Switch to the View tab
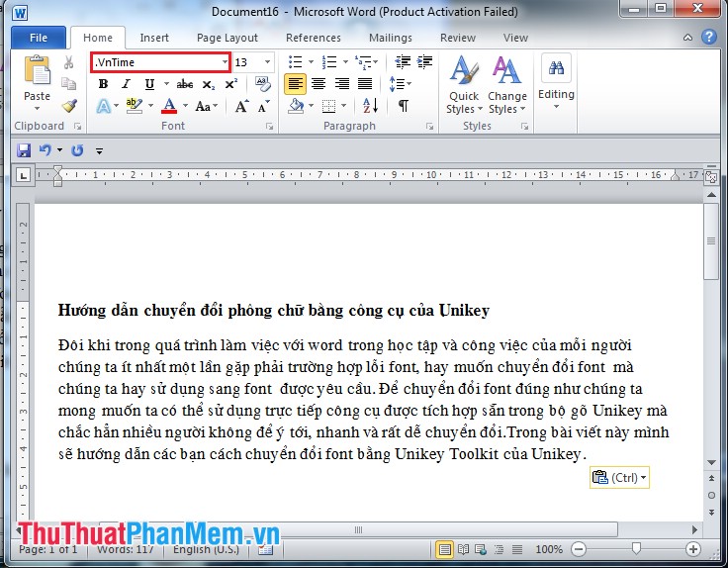The height and width of the screenshot is (568, 728). coord(515,38)
